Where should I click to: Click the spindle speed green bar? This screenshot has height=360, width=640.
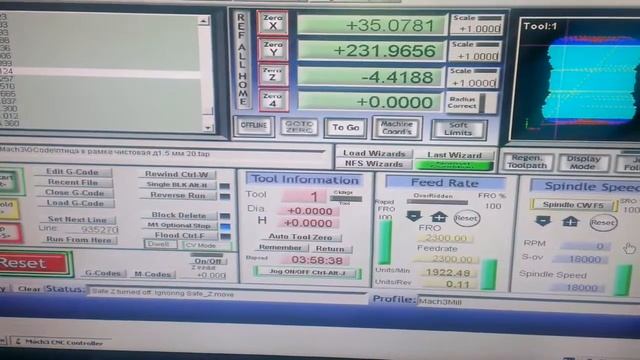pos(623,280)
